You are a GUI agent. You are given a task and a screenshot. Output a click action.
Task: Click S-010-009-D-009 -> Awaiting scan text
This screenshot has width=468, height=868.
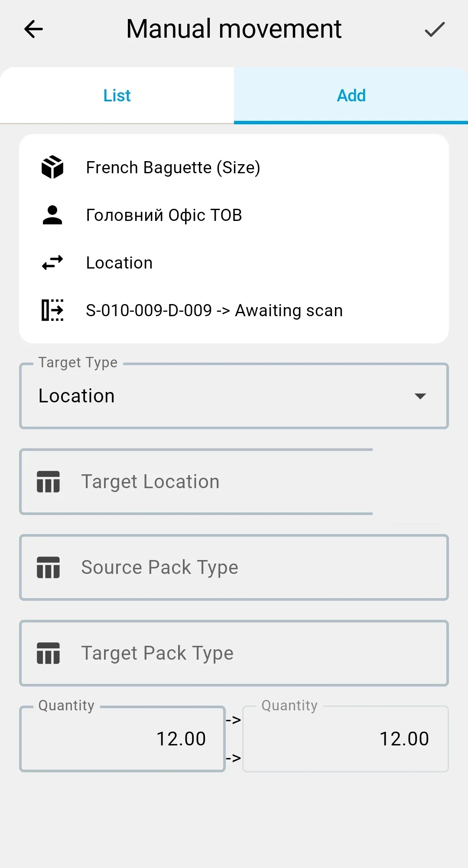click(x=214, y=311)
